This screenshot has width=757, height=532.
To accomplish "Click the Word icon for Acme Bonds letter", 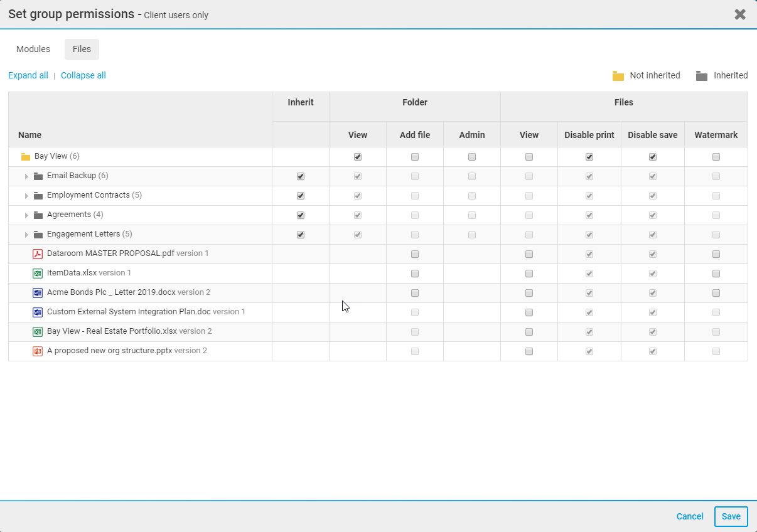I will click(x=37, y=293).
